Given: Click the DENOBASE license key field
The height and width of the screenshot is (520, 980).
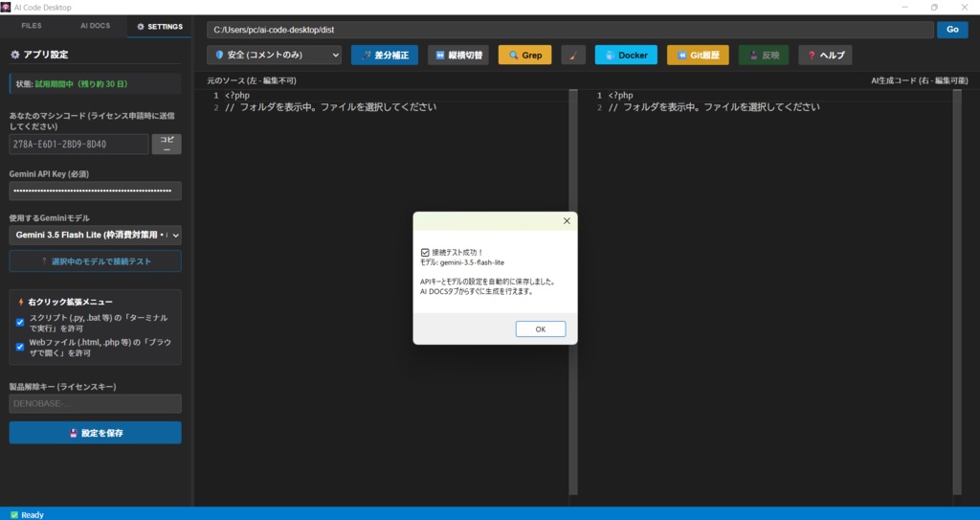Looking at the screenshot, I should coord(96,403).
